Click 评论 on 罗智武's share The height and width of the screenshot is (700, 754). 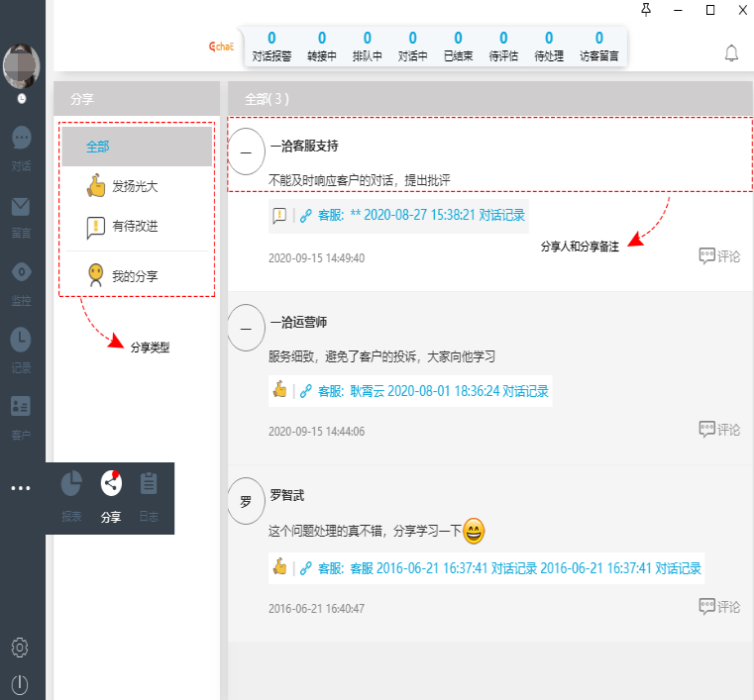719,606
